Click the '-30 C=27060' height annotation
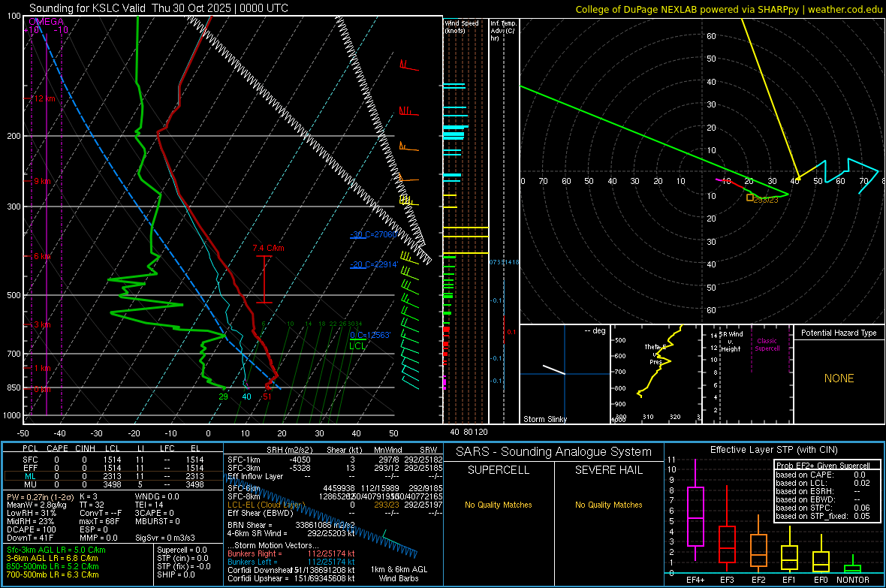 coord(373,234)
